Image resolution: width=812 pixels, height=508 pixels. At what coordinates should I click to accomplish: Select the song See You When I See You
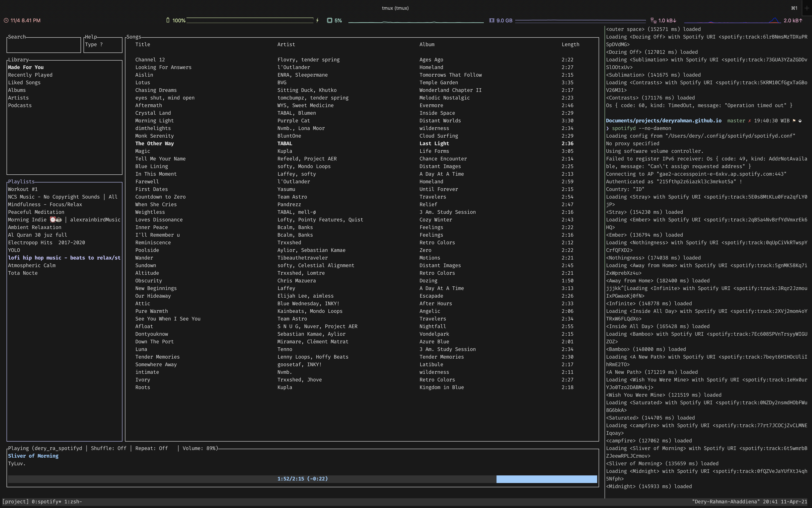pyautogui.click(x=168, y=319)
